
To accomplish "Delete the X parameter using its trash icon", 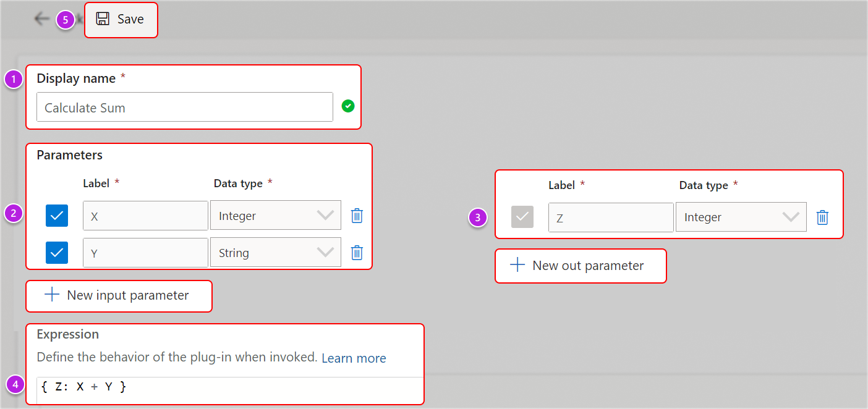I will [x=357, y=215].
